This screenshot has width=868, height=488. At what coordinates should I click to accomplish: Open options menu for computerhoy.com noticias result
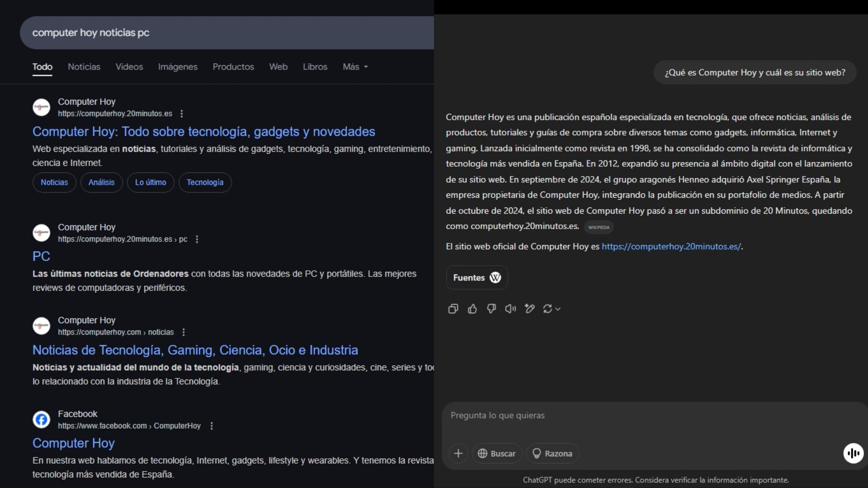[x=184, y=332]
